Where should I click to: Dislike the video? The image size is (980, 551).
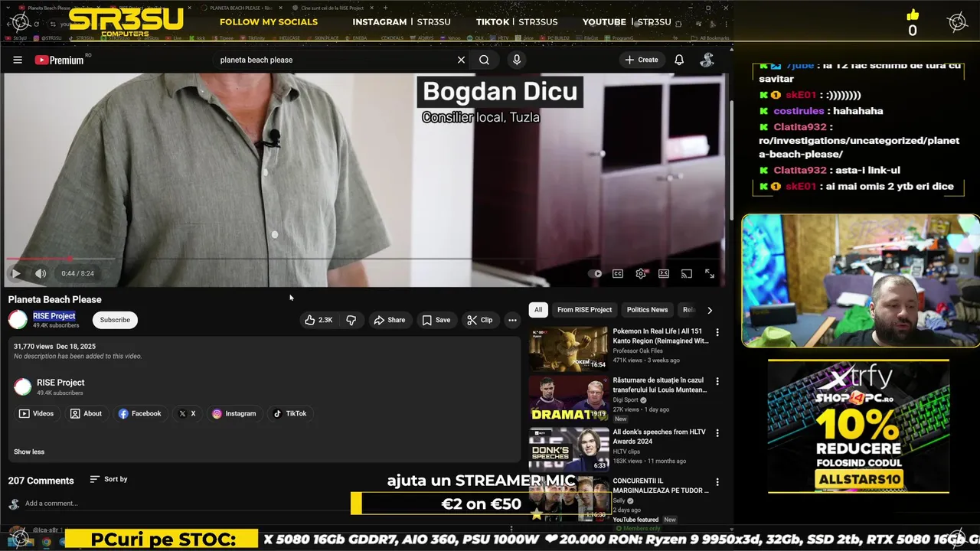(x=351, y=320)
